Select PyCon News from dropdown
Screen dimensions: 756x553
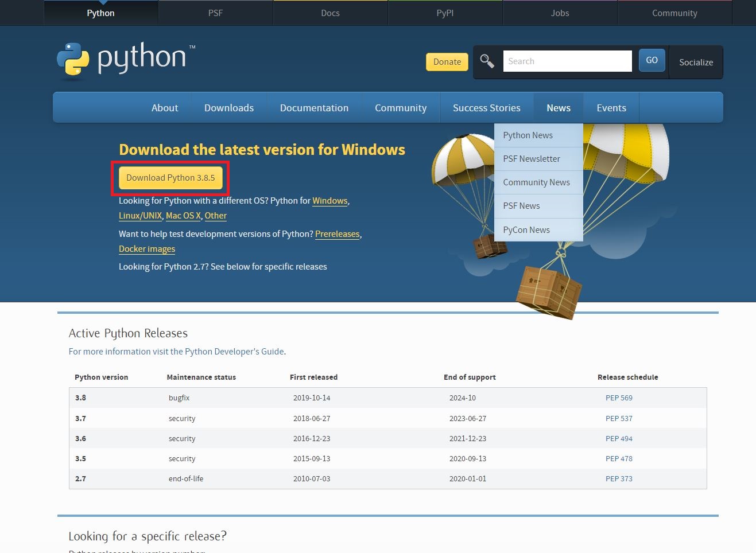point(538,230)
